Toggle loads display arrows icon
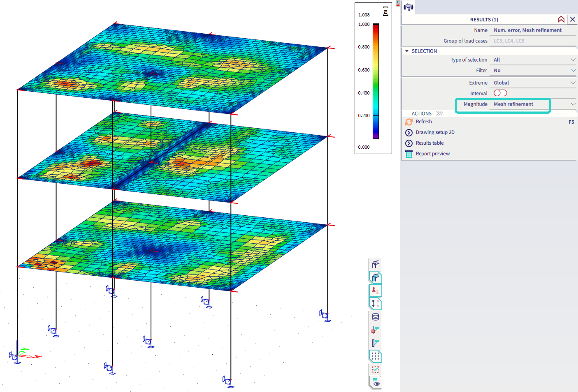Screen dimensions: 578x392 [375, 304]
